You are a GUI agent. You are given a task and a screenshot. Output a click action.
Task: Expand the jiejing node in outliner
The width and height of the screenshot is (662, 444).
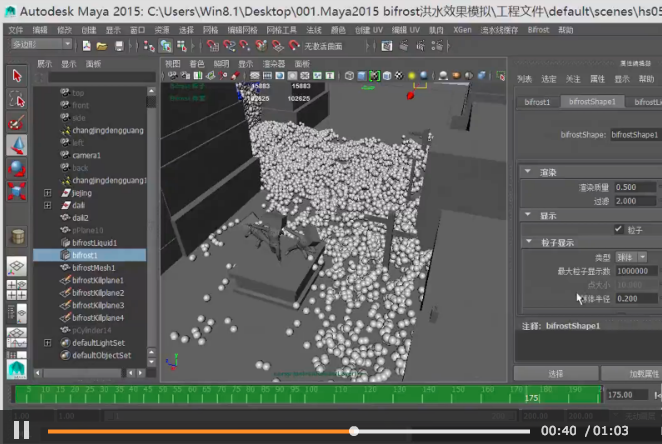(48, 193)
